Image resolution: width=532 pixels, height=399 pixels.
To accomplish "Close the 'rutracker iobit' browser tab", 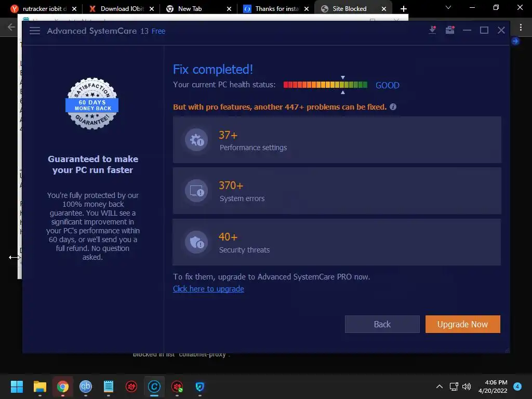I will click(x=74, y=9).
